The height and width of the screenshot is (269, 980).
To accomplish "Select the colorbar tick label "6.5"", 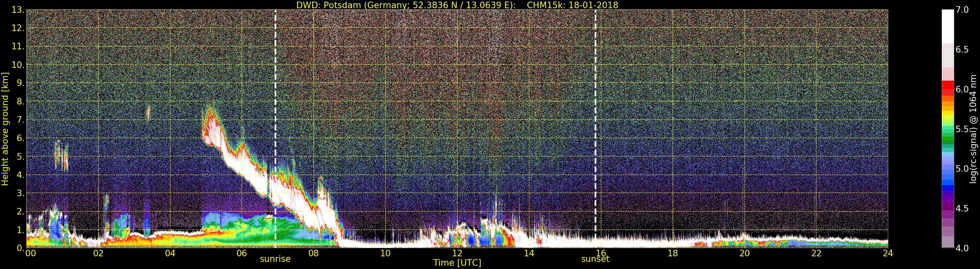I will click(962, 50).
